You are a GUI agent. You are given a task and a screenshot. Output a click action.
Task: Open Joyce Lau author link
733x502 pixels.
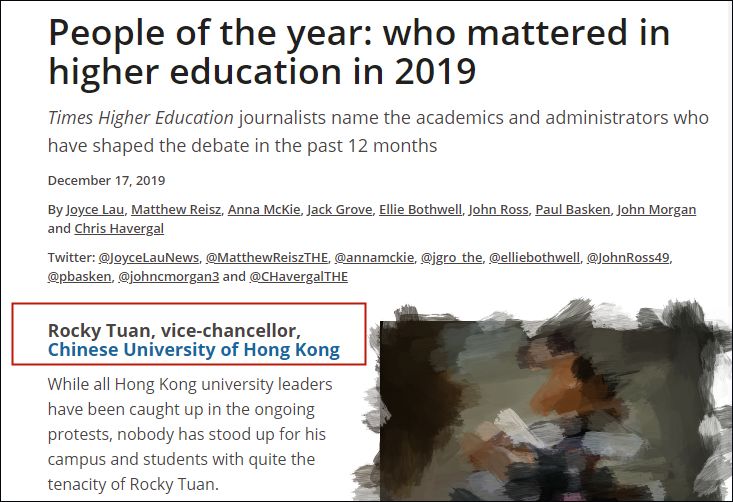[x=95, y=209]
